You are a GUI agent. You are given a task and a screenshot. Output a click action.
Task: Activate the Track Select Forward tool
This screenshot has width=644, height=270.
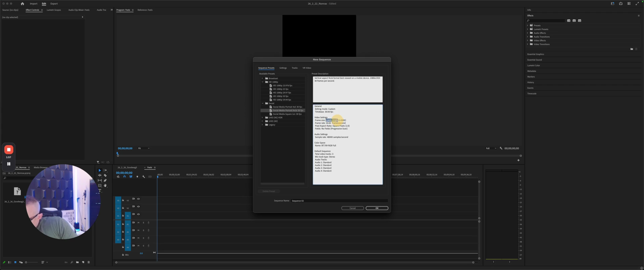coord(105,170)
